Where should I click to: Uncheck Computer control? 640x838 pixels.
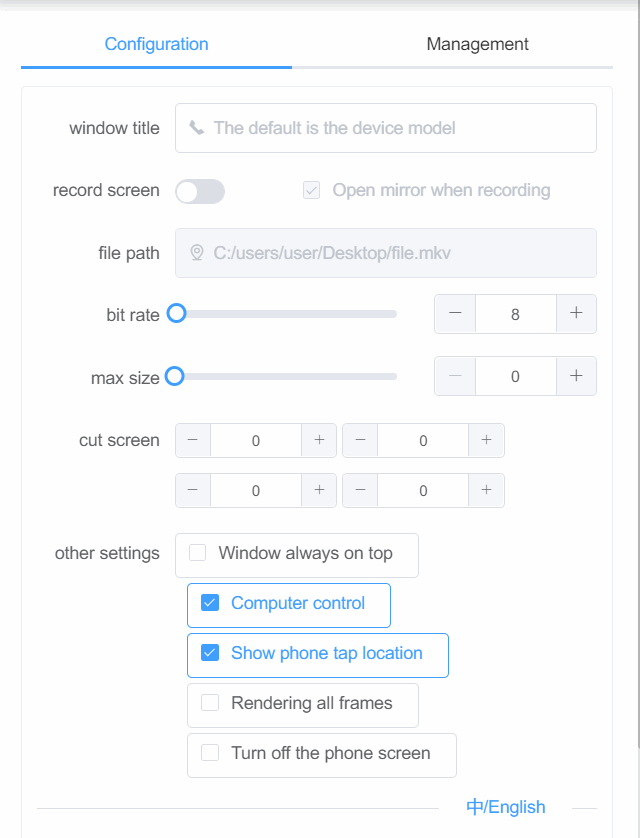tap(209, 603)
